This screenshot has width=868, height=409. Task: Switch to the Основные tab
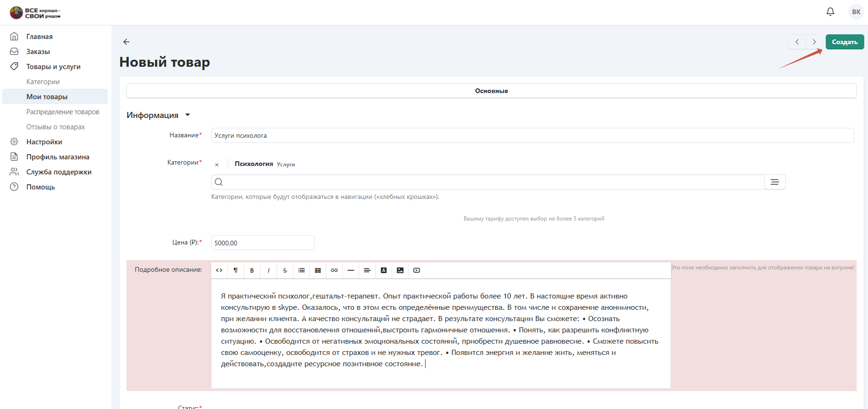(491, 91)
